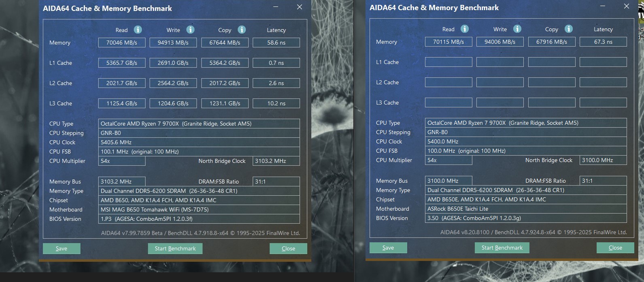Click CPU Stepping field in left window

pos(199,133)
